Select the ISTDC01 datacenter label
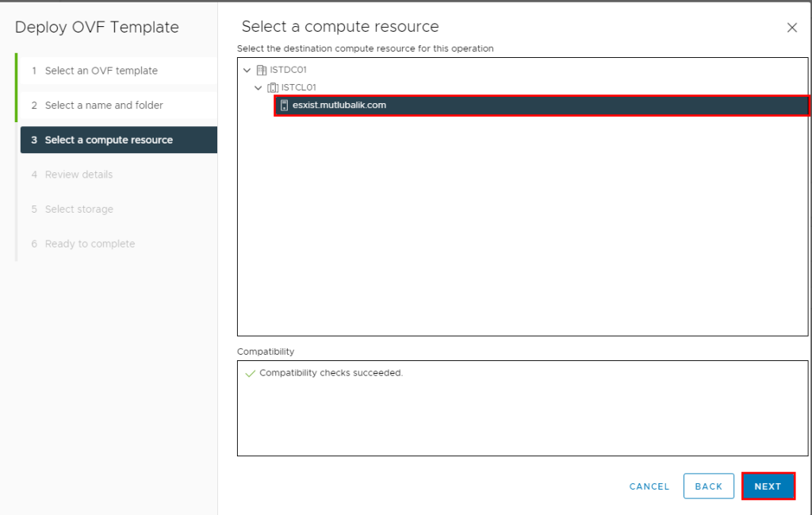 point(288,70)
